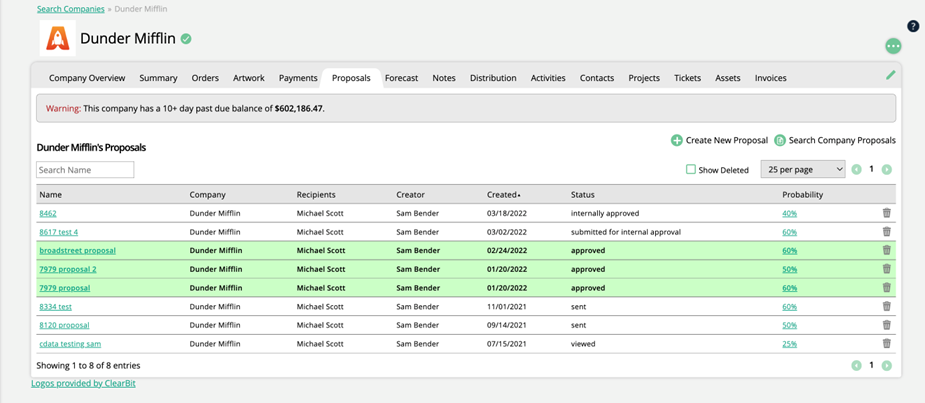
Task: Open the 7979 proposal 2 link
Action: (x=68, y=270)
